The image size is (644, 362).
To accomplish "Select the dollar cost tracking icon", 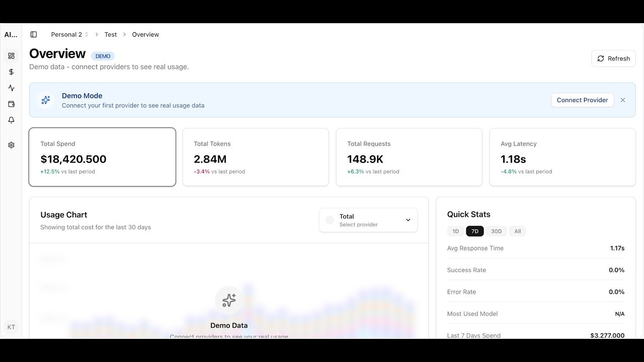I will (11, 72).
